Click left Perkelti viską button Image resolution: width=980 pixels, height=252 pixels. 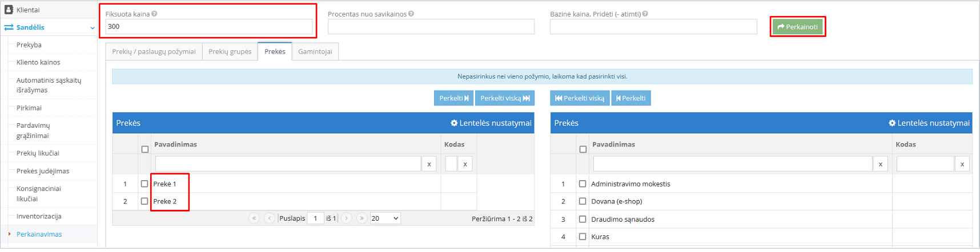[505, 98]
